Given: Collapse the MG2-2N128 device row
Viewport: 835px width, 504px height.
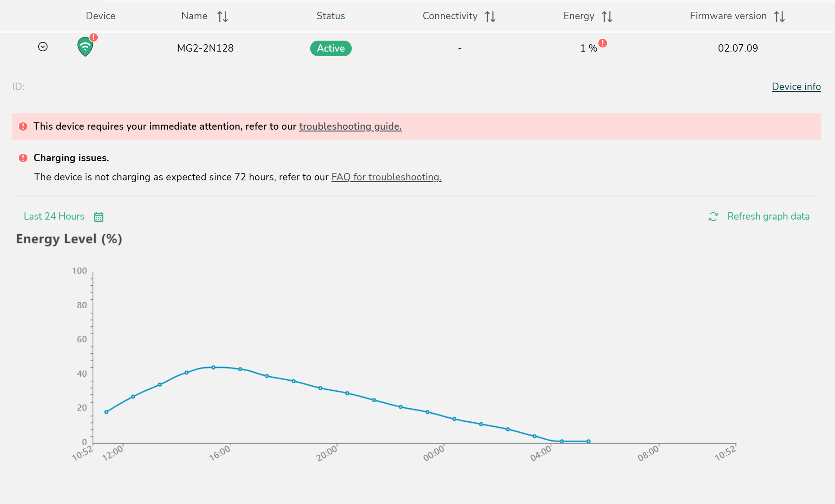Looking at the screenshot, I should tap(43, 47).
